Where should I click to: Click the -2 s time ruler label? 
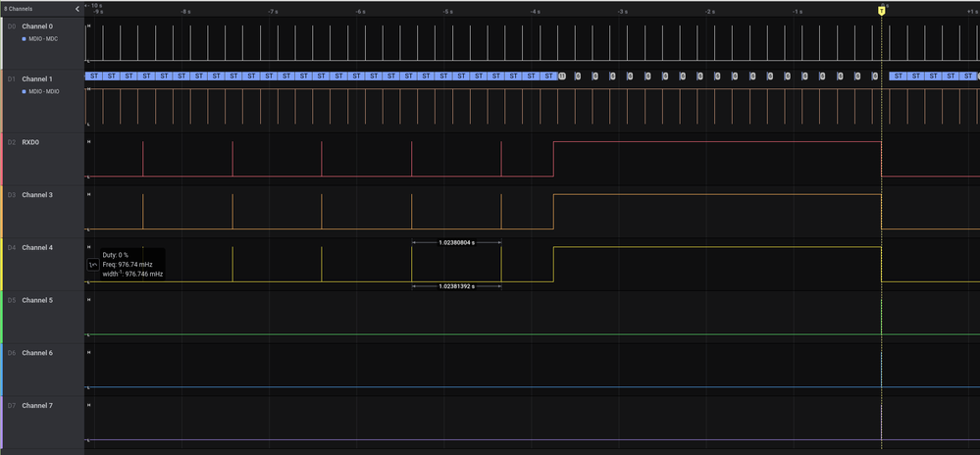(710, 12)
